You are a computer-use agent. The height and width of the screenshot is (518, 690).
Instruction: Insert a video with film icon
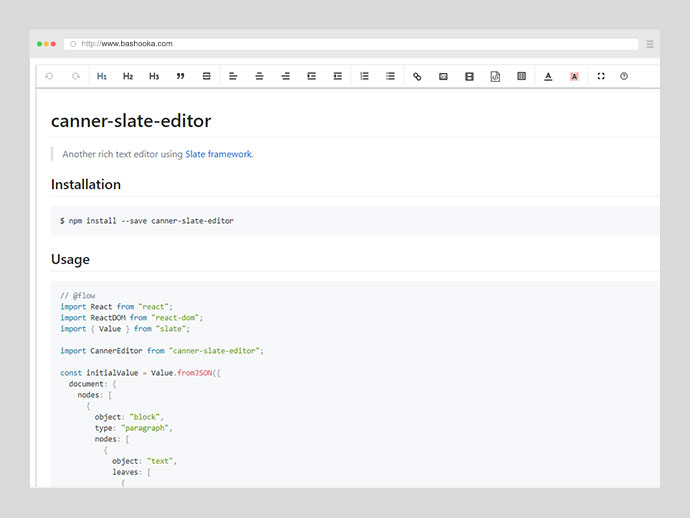tap(470, 77)
